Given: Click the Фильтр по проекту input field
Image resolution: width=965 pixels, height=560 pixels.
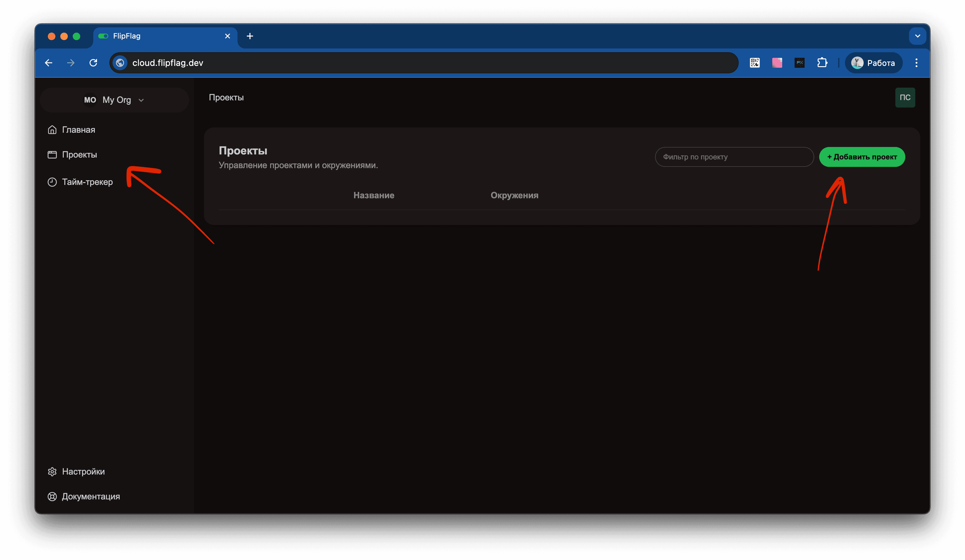Looking at the screenshot, I should pyautogui.click(x=734, y=157).
